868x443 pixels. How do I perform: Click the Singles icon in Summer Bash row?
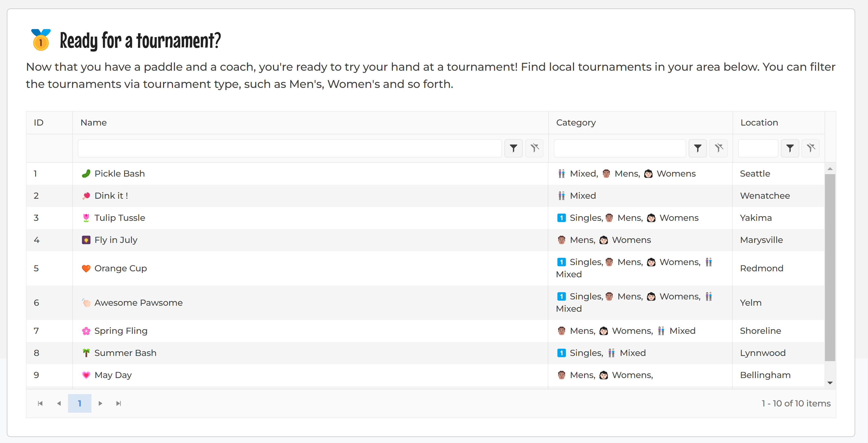pyautogui.click(x=561, y=353)
